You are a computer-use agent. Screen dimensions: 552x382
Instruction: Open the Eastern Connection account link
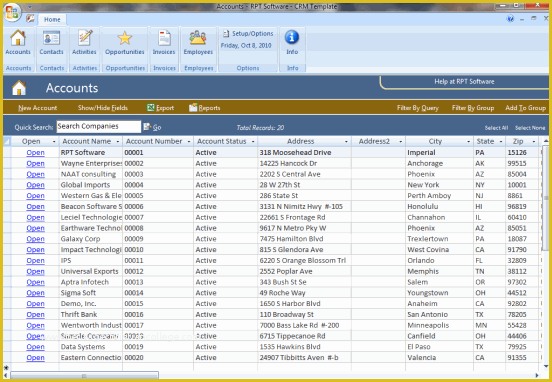[36, 358]
